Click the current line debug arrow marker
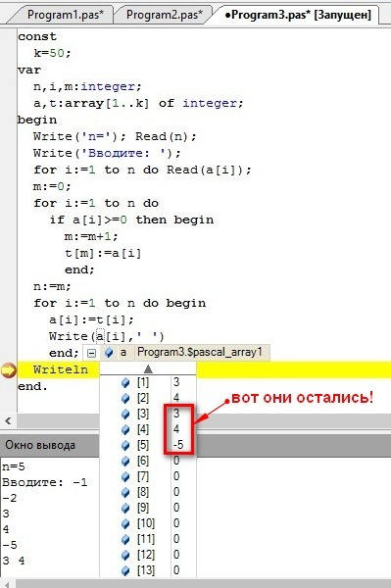391x588 pixels. pos(8,369)
